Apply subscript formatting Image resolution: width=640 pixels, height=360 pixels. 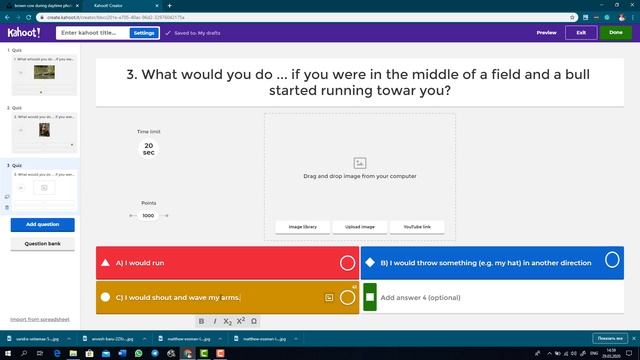[227, 322]
